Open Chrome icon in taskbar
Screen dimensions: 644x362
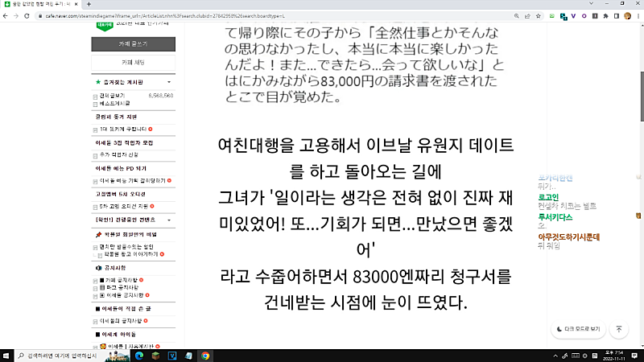point(205,356)
